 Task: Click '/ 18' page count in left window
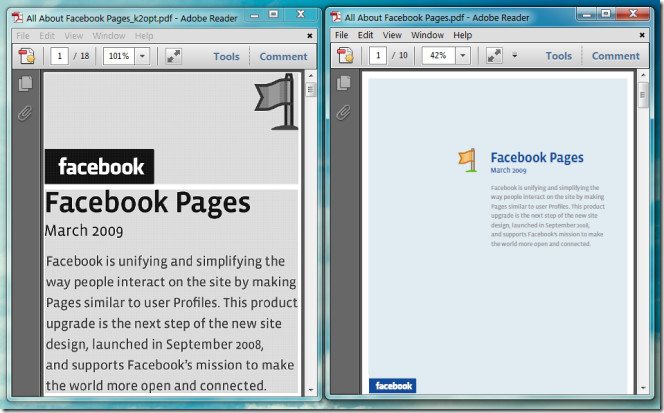tap(81, 56)
